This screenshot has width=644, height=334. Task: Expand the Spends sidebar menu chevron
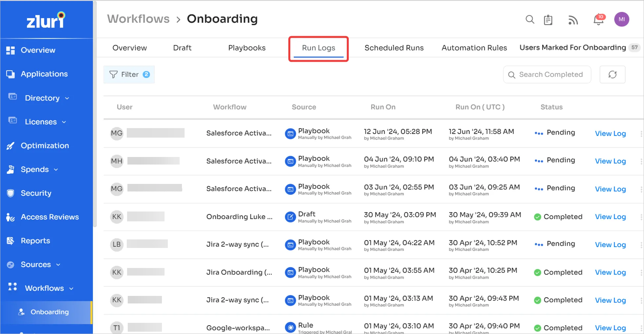(x=56, y=170)
